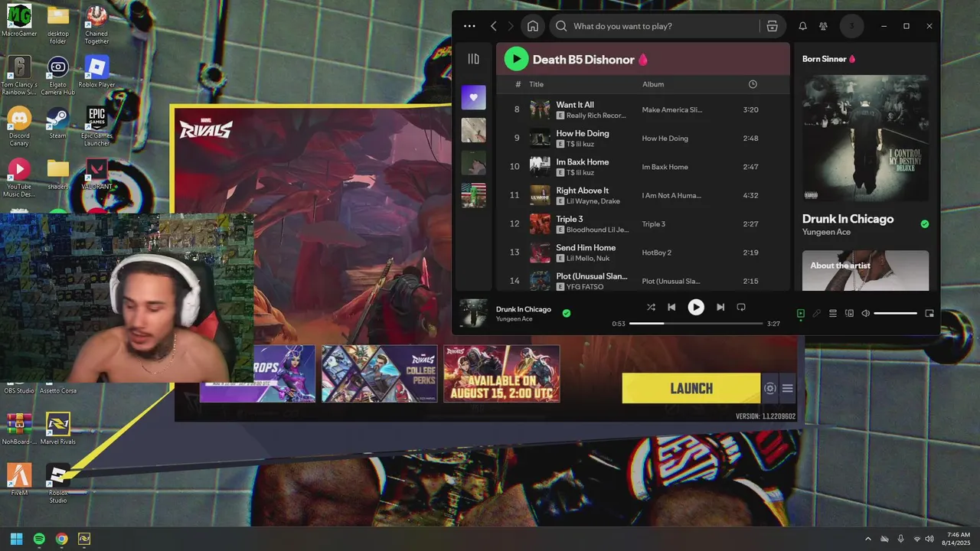
Task: Open Marvel Rivals launcher settings gear
Action: pyautogui.click(x=770, y=388)
